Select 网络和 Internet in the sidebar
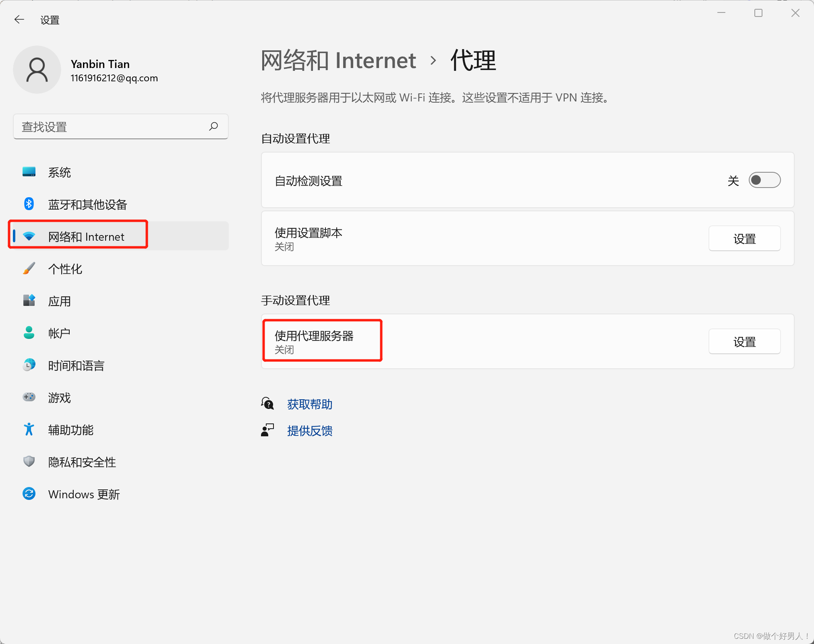 point(121,236)
